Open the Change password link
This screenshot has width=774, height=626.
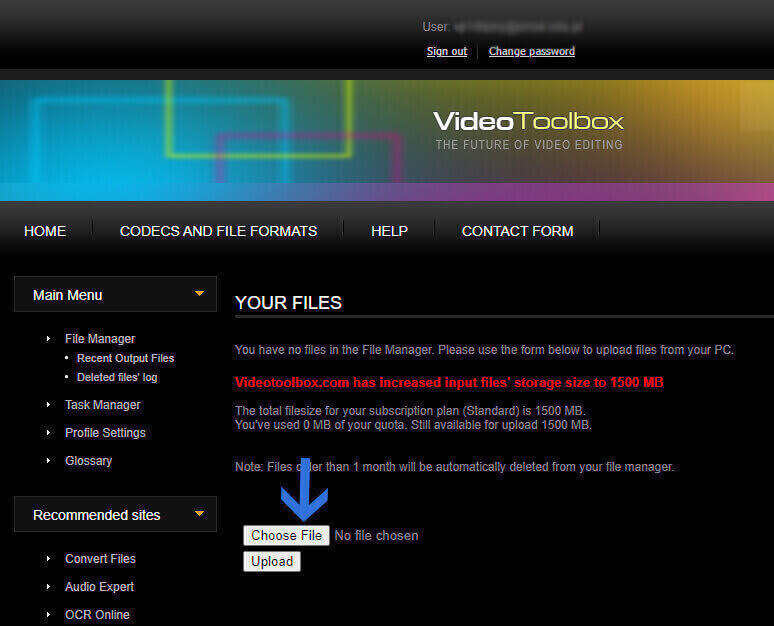[532, 51]
